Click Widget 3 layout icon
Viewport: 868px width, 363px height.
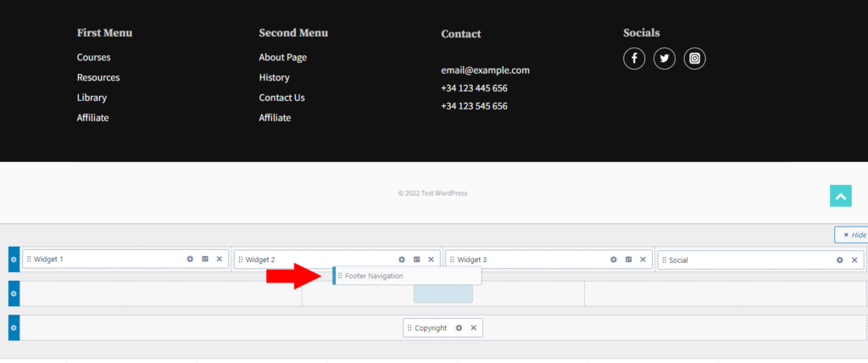pos(628,260)
